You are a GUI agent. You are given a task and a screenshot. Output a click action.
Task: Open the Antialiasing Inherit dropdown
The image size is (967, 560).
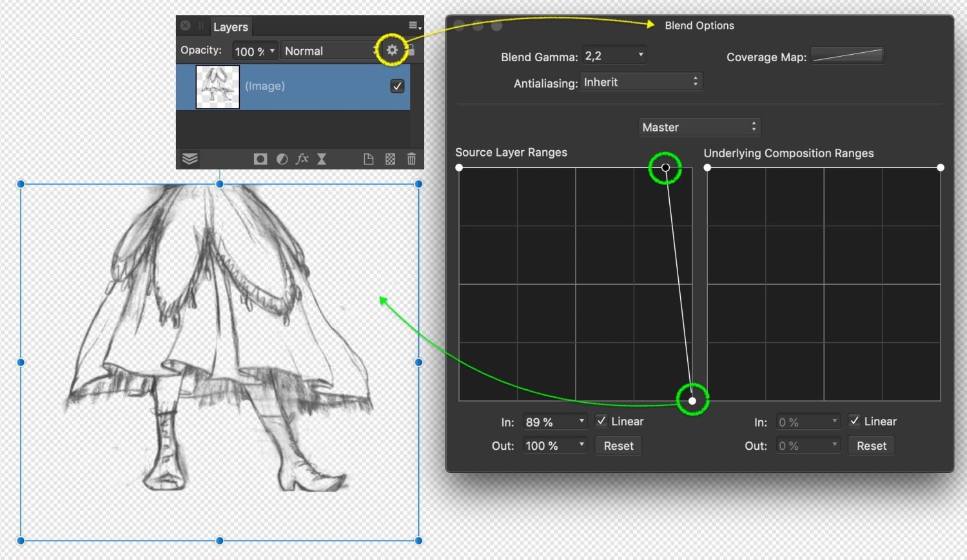click(x=641, y=82)
